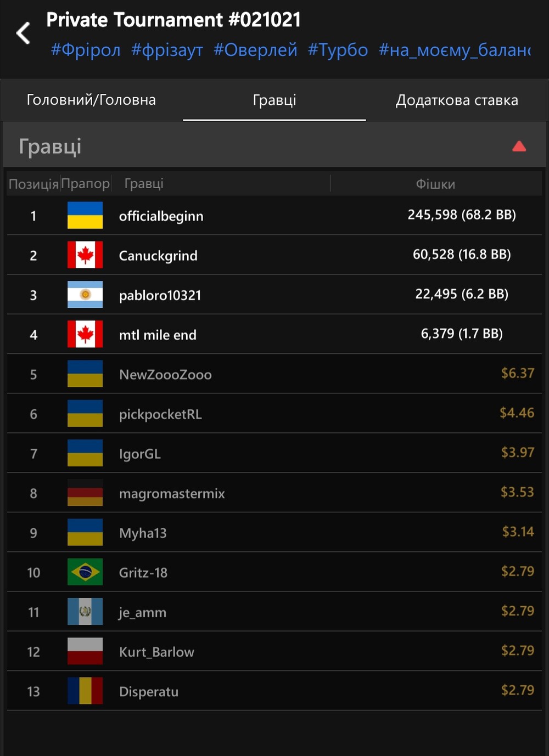Click Ukraine flag next to officialbeginn
Screen dimensions: 549x756
[85, 215]
